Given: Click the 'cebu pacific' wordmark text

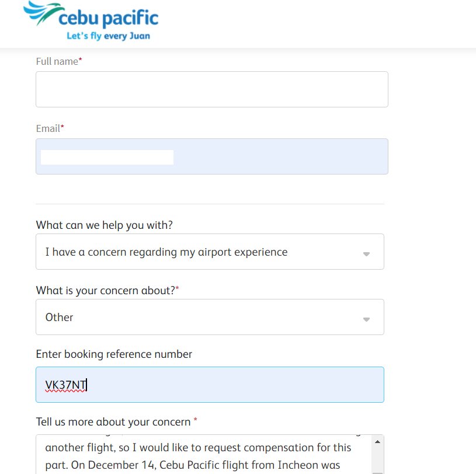Looking at the screenshot, I should click(x=109, y=18).
